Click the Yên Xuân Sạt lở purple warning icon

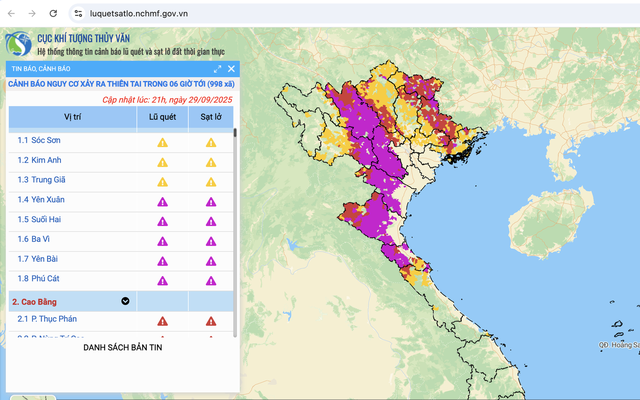pos(211,202)
